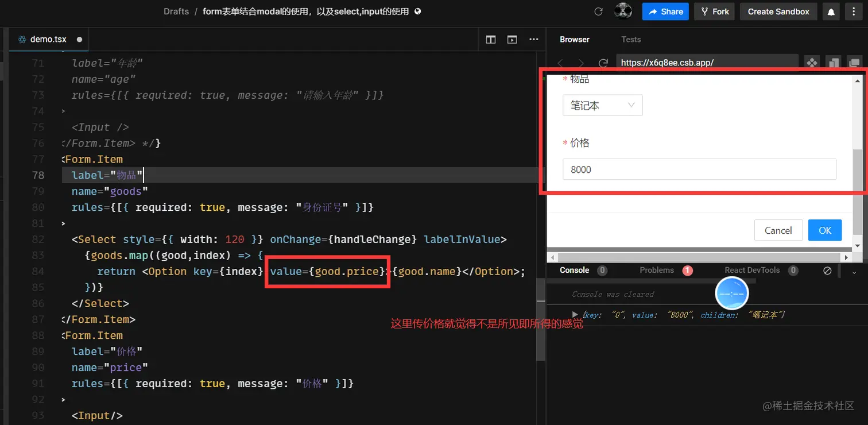The width and height of the screenshot is (868, 425).
Task: Click the refresh icon beside the avatar
Action: tap(598, 11)
